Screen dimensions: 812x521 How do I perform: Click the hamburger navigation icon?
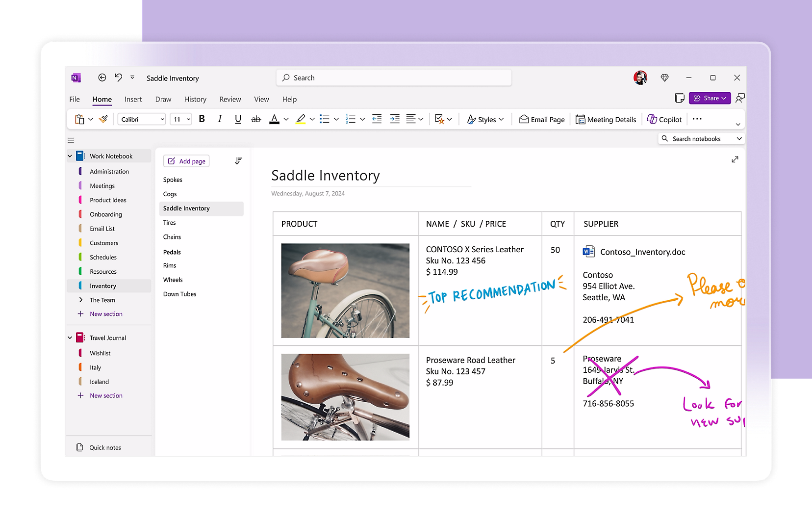point(71,140)
